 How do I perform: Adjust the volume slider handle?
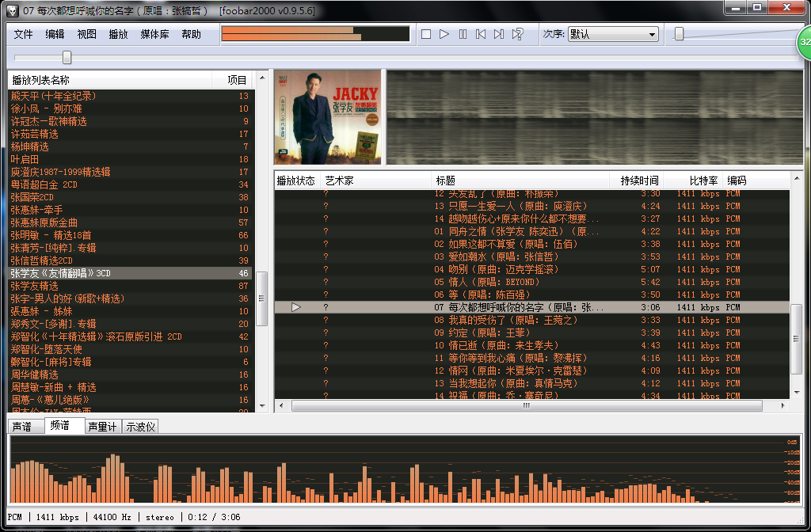[x=679, y=34]
